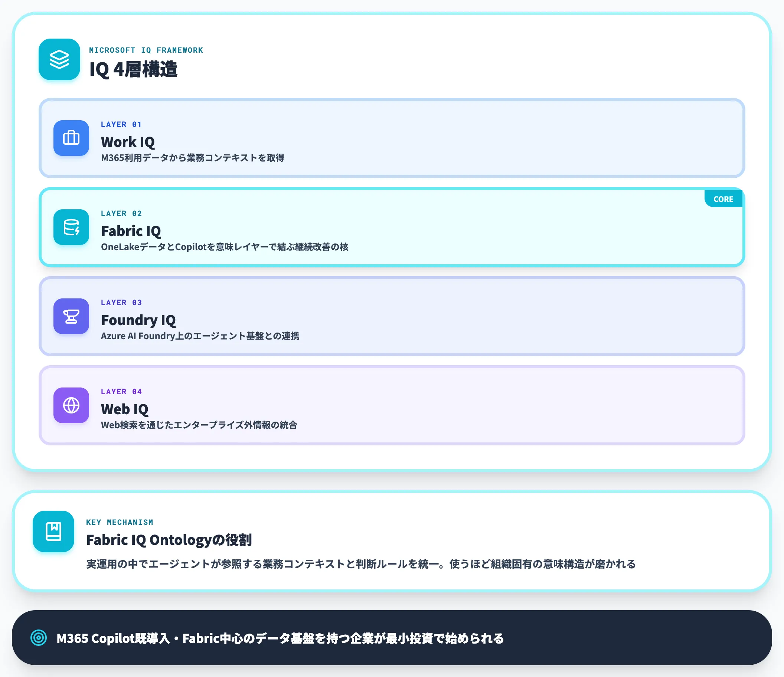Viewport: 784px width, 677px height.
Task: Open the Web IQ title
Action: (x=124, y=409)
